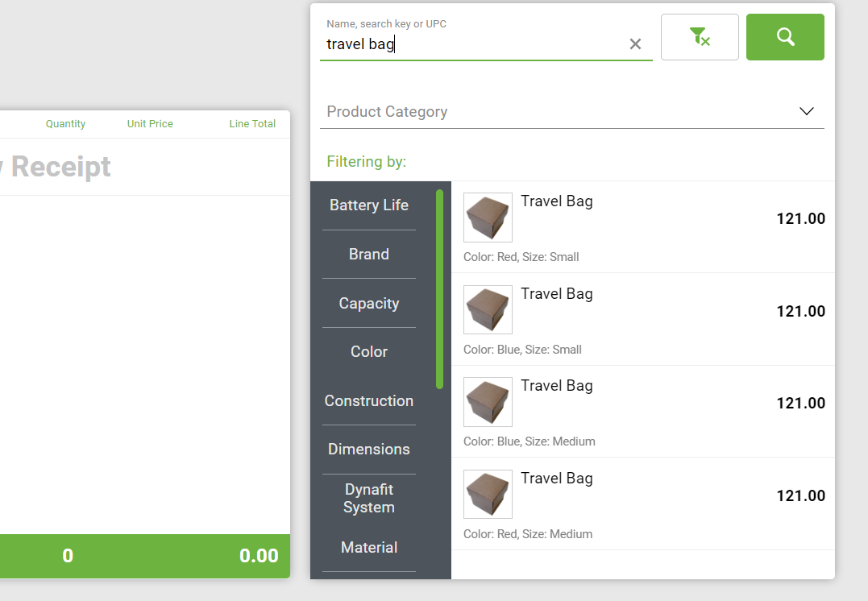Image resolution: width=868 pixels, height=601 pixels.
Task: Open the Capacity filter
Action: click(369, 304)
